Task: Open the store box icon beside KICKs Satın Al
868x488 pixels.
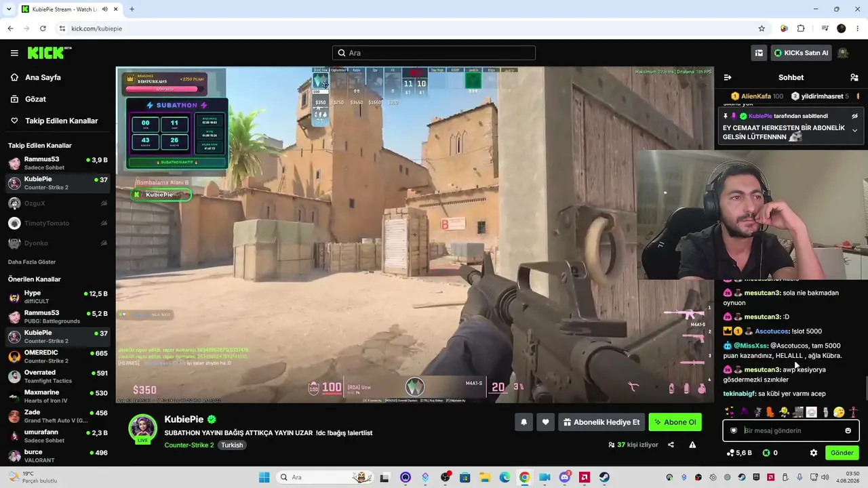Action: (x=759, y=53)
